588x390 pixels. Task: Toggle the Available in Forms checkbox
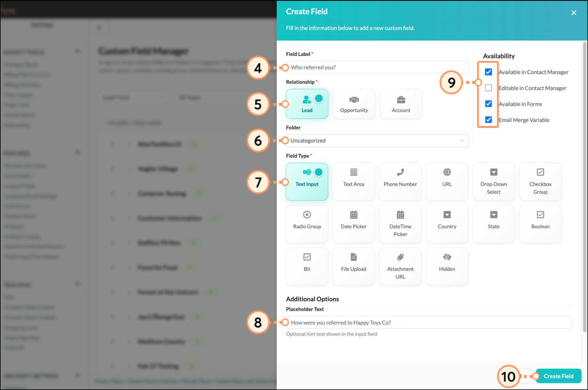pos(488,104)
